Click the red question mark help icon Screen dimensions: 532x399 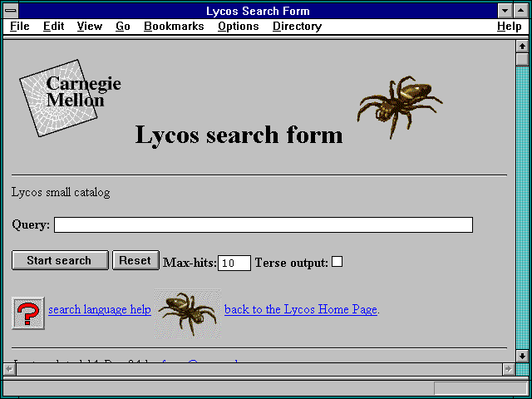(28, 313)
